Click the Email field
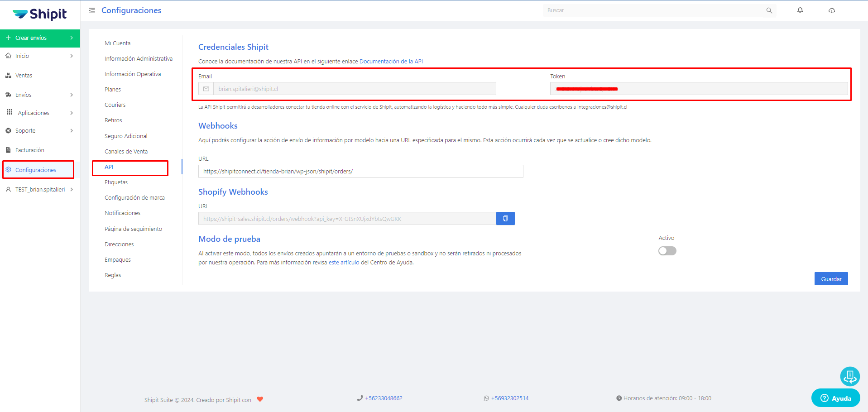 coord(355,89)
